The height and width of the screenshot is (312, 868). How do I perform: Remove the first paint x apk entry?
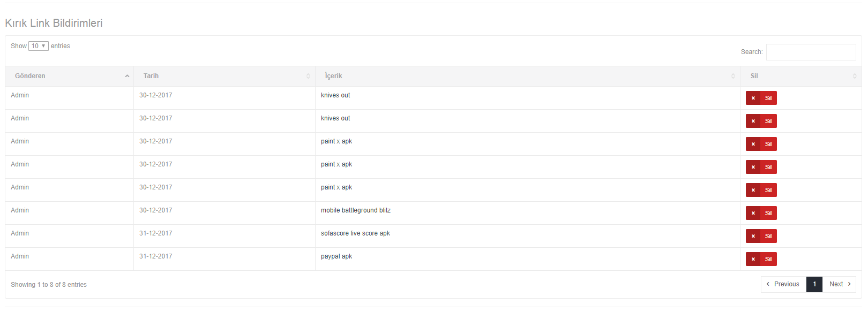tap(761, 144)
